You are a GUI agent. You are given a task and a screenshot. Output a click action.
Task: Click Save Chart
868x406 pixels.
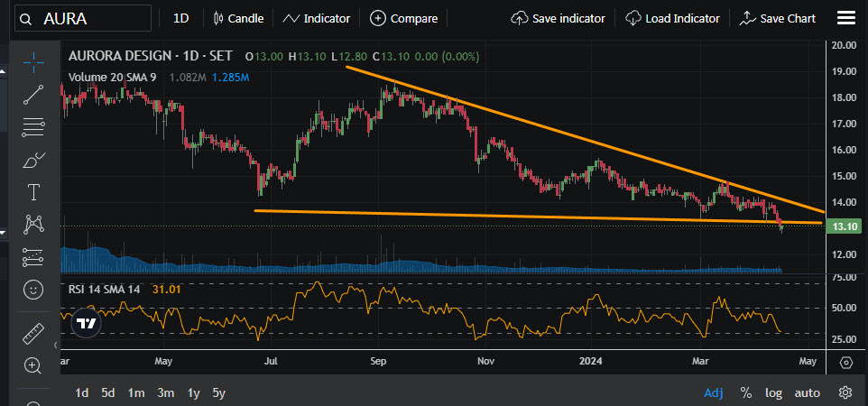point(778,18)
